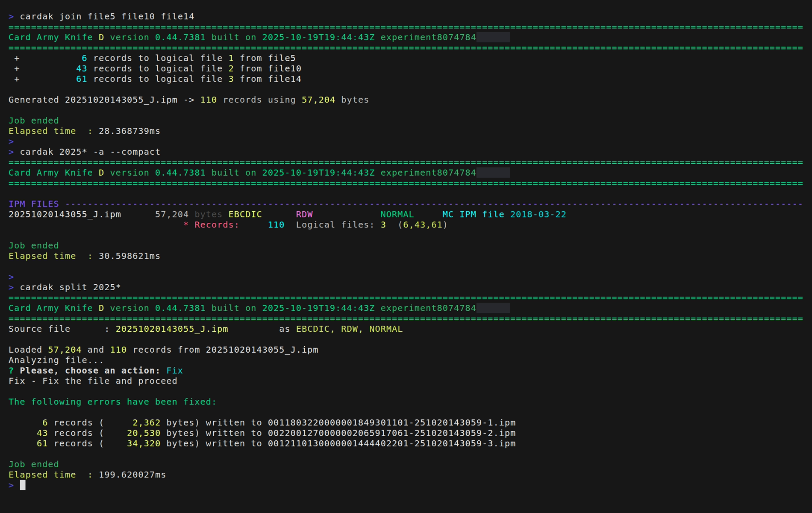
Task: Click the "IPM FILES" section header
Action: [34, 204]
